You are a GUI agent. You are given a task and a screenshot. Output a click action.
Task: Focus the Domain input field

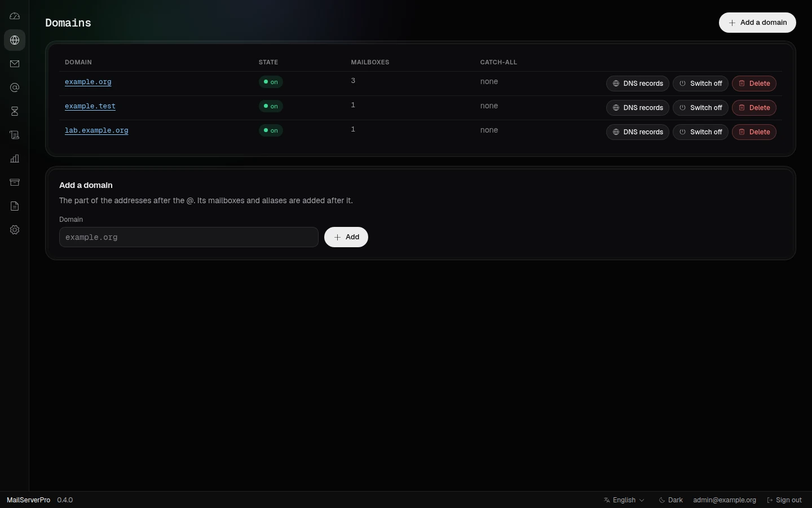[x=189, y=237]
